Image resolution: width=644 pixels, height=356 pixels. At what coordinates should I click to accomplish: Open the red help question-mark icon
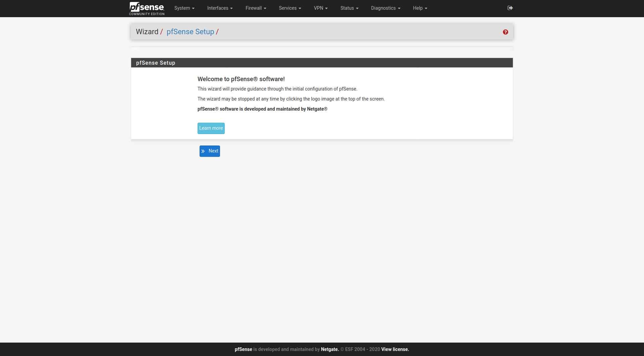[x=505, y=32]
